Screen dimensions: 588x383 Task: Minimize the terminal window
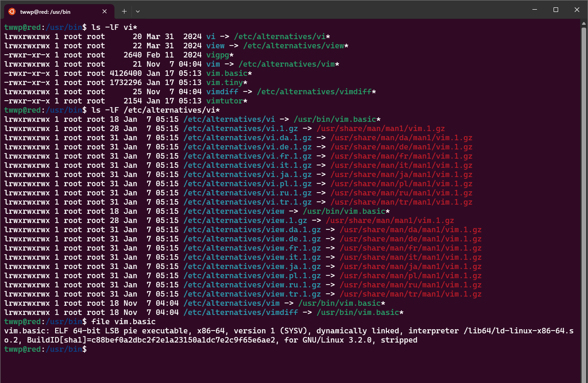pos(534,10)
